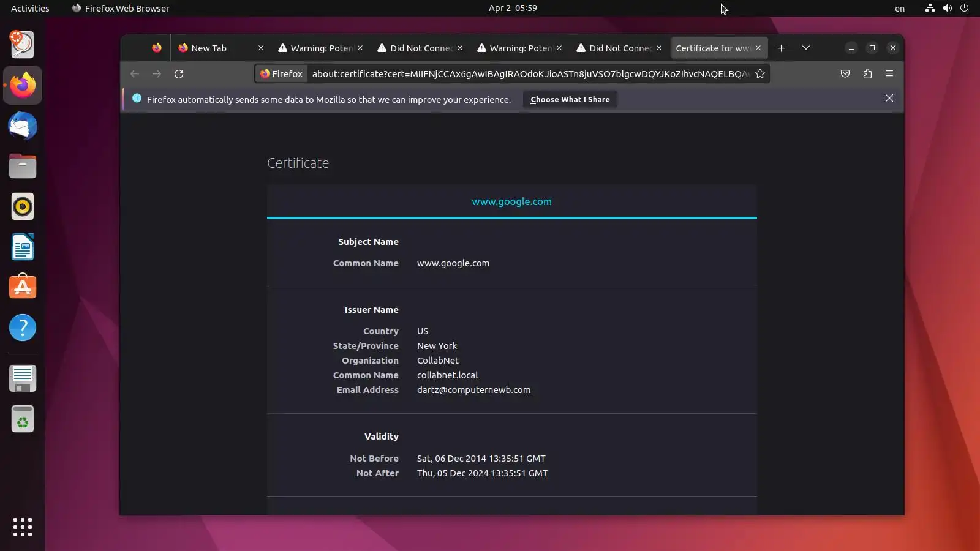
Task: Open Firefox View pinned tab icon
Action: click(157, 48)
